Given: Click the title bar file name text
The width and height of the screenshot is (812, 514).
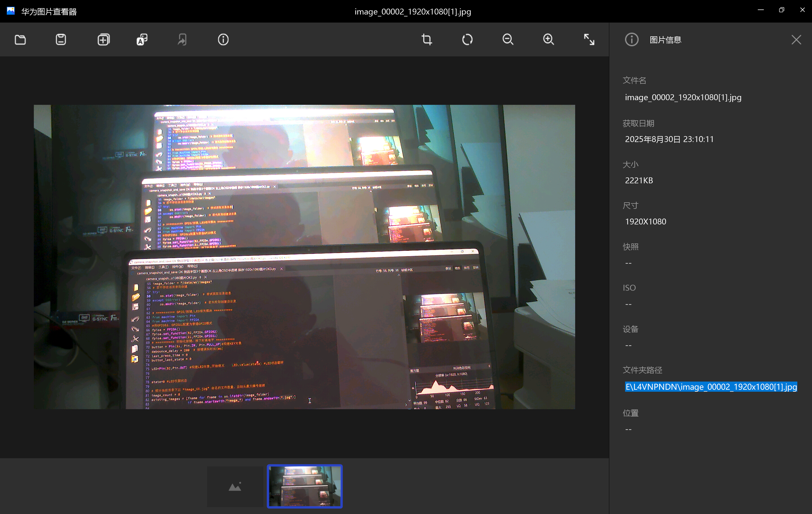Looking at the screenshot, I should click(412, 12).
